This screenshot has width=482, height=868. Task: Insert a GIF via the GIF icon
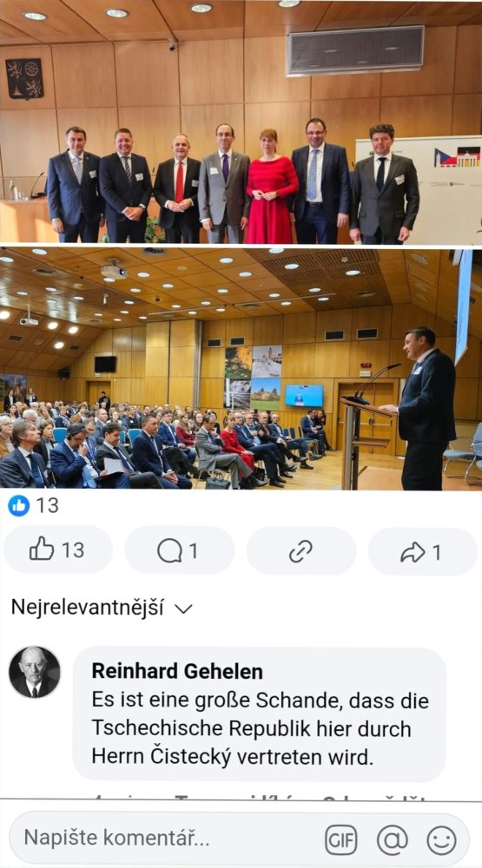pyautogui.click(x=340, y=839)
